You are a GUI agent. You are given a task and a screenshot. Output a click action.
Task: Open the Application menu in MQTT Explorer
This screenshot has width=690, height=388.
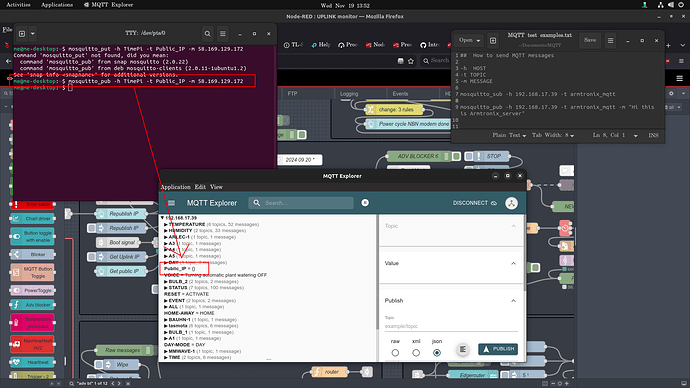176,187
